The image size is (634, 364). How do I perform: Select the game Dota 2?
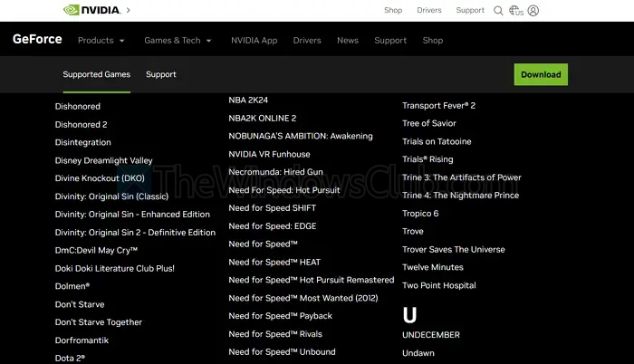(x=70, y=359)
